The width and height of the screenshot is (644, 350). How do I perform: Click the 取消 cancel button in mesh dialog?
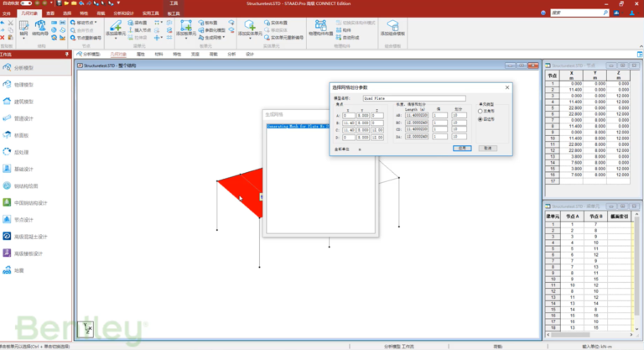point(487,148)
